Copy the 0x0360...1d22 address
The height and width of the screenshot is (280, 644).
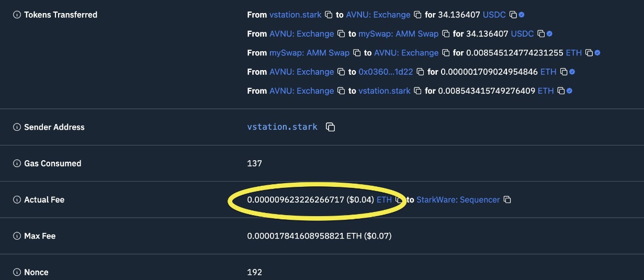[x=419, y=72]
